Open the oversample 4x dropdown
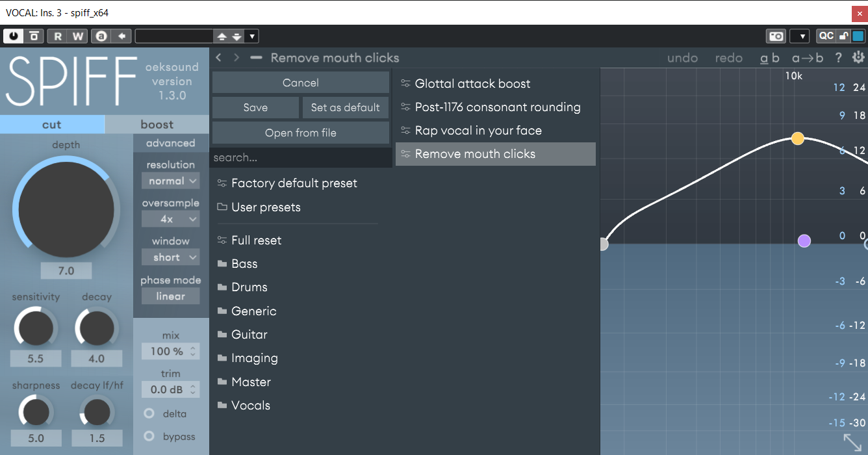 (170, 220)
